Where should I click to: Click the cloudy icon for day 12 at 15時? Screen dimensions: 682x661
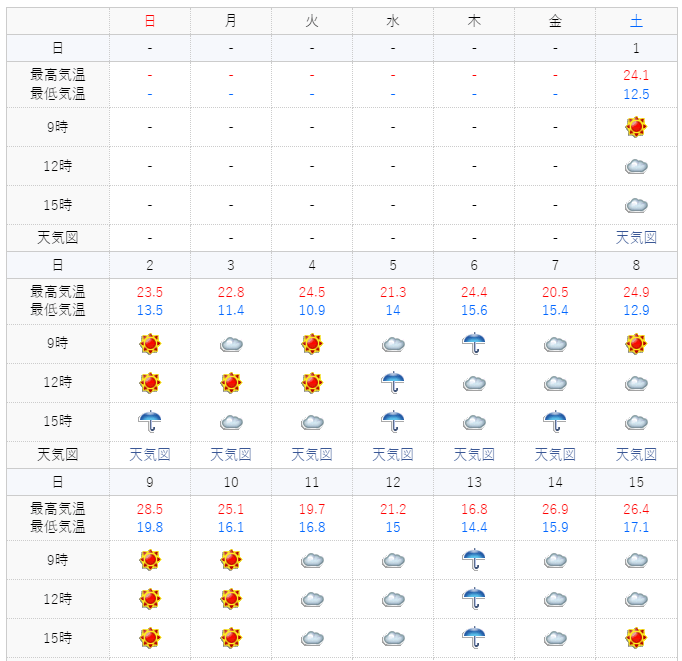click(393, 638)
